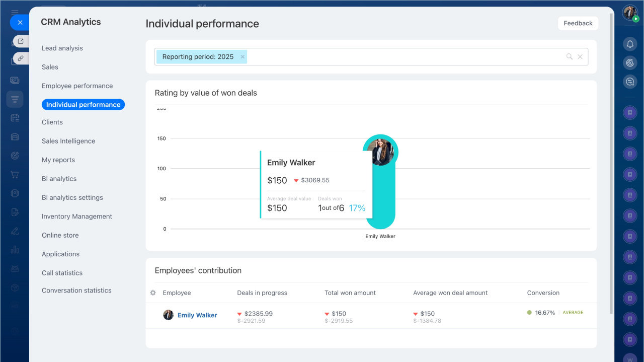Screen dimensions: 644x362
Task: Remove the Reporting period: 2025 filter chip
Action: point(243,57)
